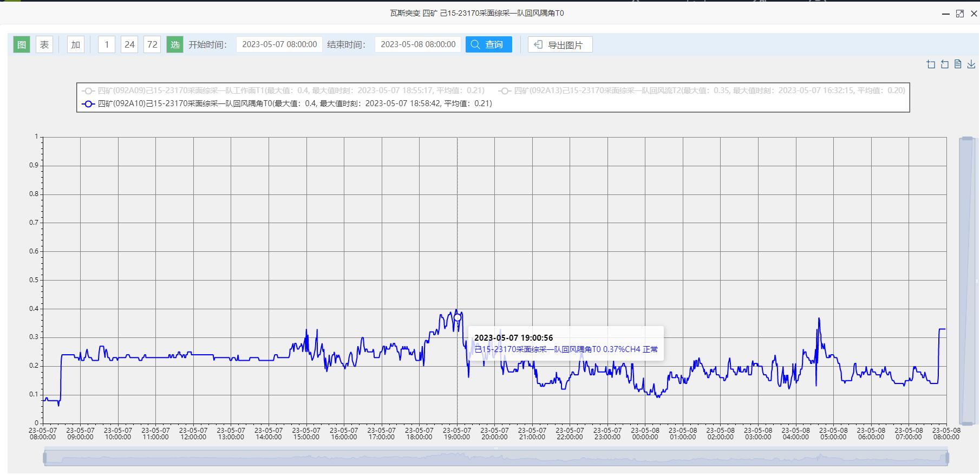Minimize the chart window
The height and width of the screenshot is (475, 980).
click(946, 14)
